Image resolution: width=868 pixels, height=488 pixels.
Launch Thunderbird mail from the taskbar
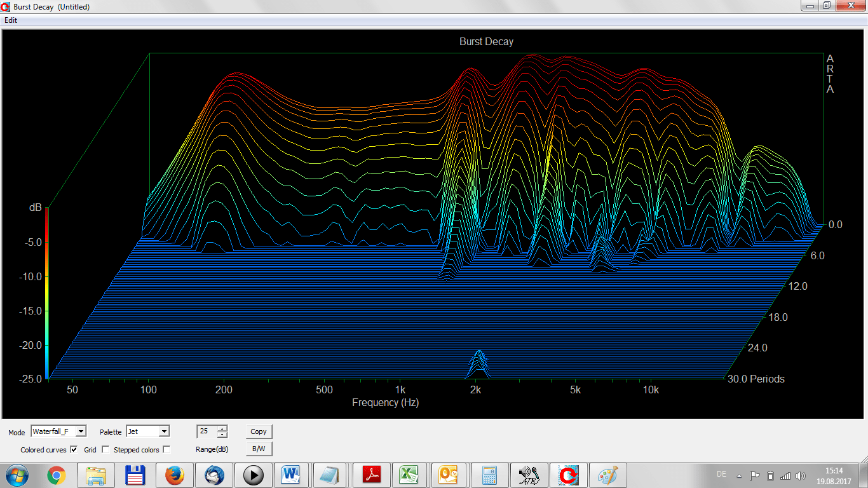tap(214, 475)
